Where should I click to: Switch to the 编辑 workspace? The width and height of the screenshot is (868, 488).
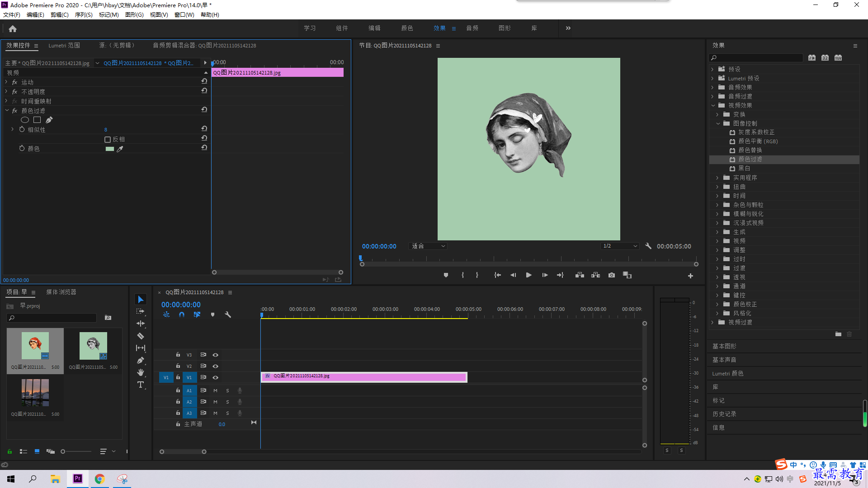point(374,28)
